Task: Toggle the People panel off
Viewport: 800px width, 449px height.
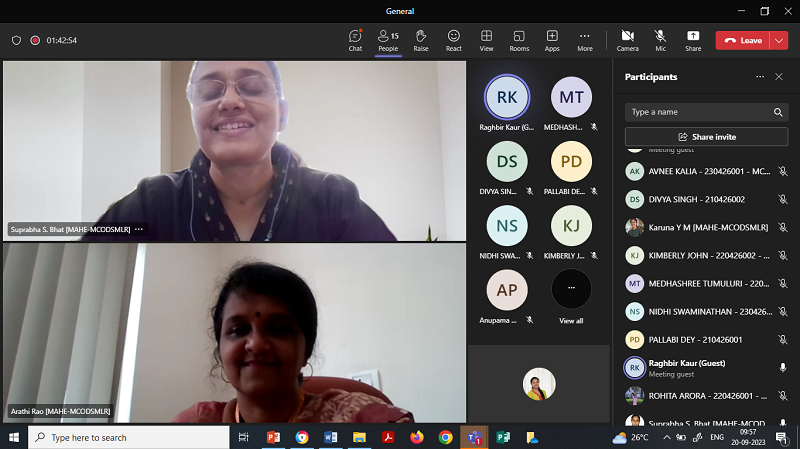Action: (388, 40)
